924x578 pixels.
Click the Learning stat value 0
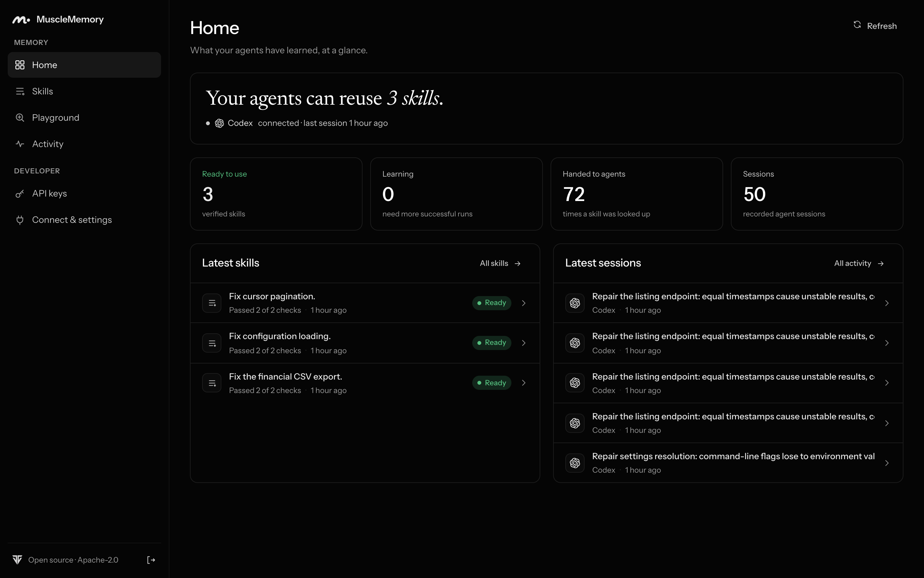[388, 195]
